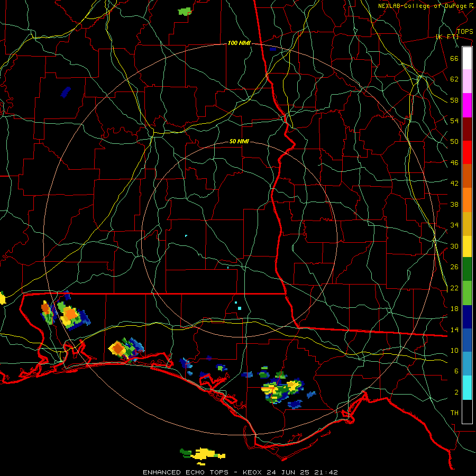Click the legend value "54"
The width and height of the screenshot is (476, 476).
pyautogui.click(x=454, y=121)
